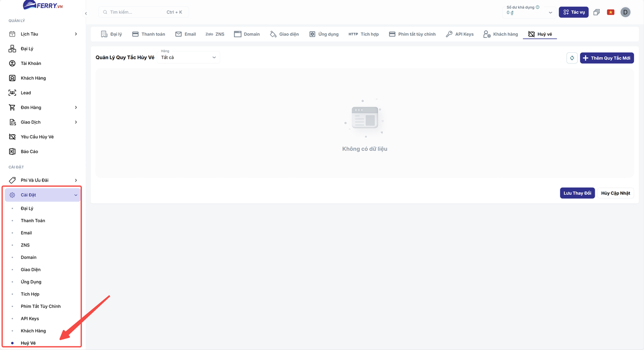Open the Tác vụ button
This screenshot has width=644, height=350.
click(x=574, y=12)
